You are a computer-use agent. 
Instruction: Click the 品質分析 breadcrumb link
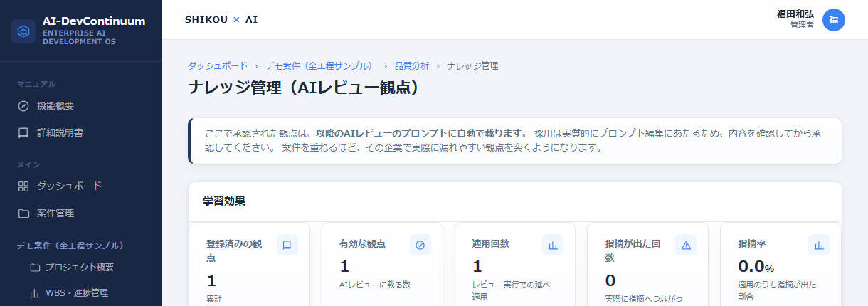pyautogui.click(x=412, y=65)
